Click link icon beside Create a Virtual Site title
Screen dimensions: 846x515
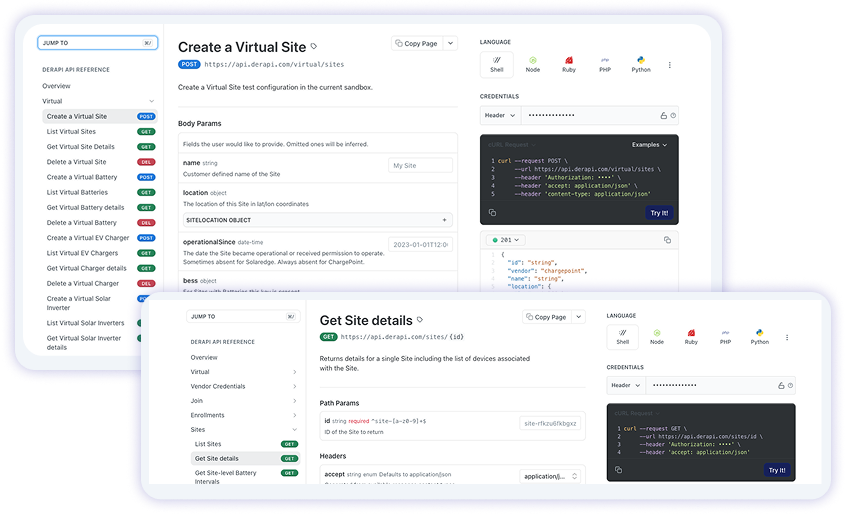pyautogui.click(x=314, y=46)
